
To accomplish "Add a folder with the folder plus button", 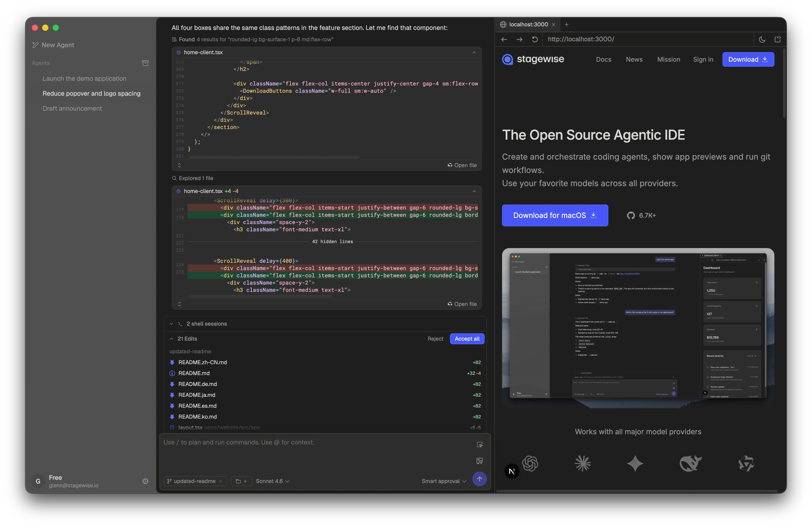I will tap(241, 481).
